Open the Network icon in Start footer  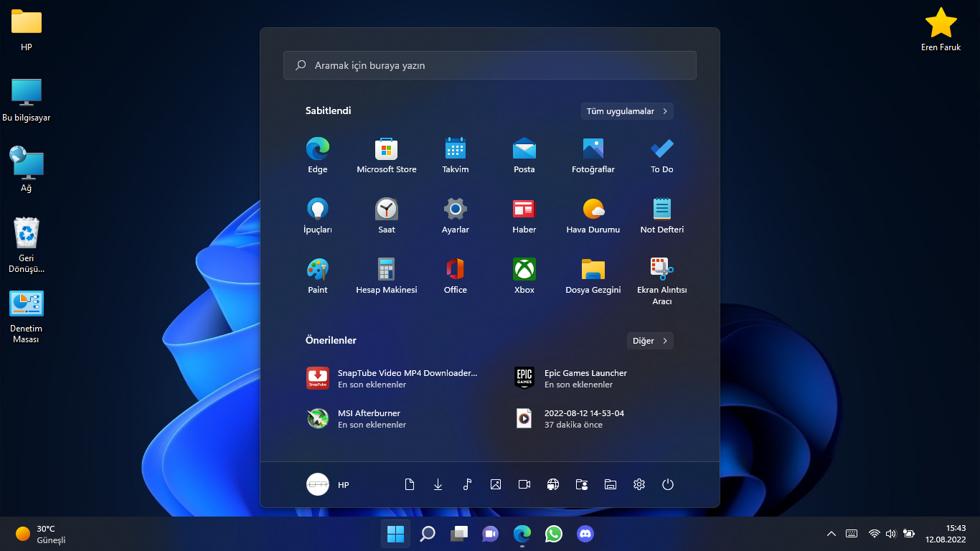(553, 484)
